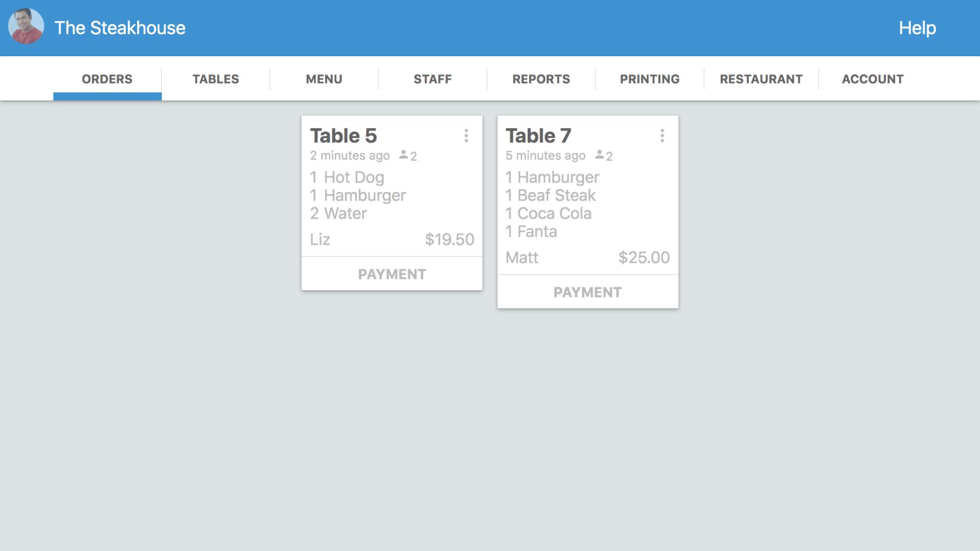
Task: Click PAYMENT button for Table 7
Action: click(x=587, y=292)
